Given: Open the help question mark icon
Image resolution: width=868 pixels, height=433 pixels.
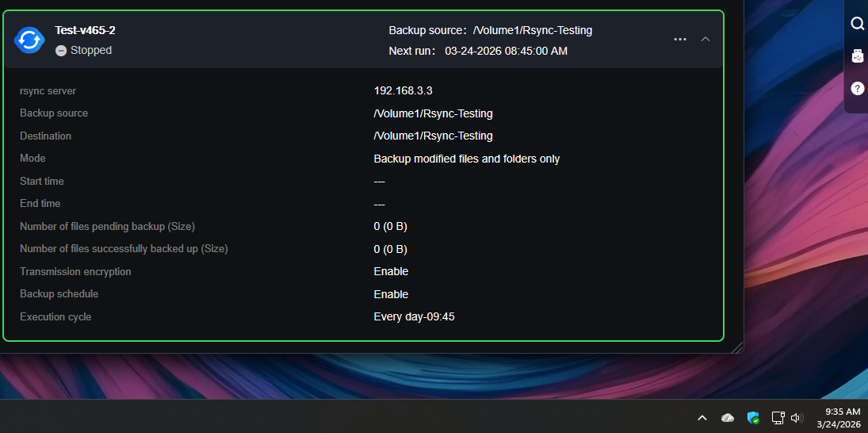Looking at the screenshot, I should point(857,88).
